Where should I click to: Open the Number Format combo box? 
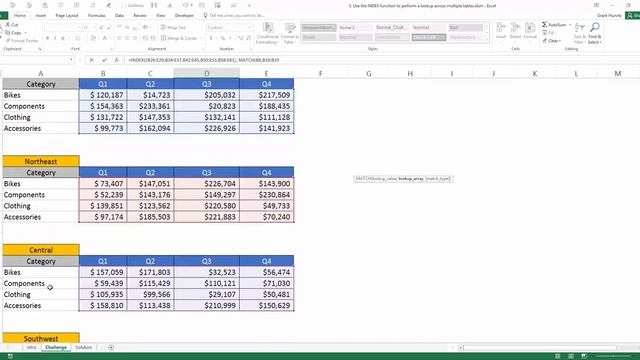coord(229,27)
